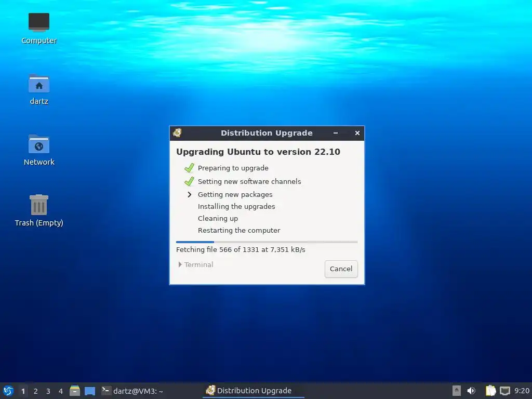This screenshot has width=532, height=399.
Task: Click the 9:20 clock
Action: coord(522,391)
